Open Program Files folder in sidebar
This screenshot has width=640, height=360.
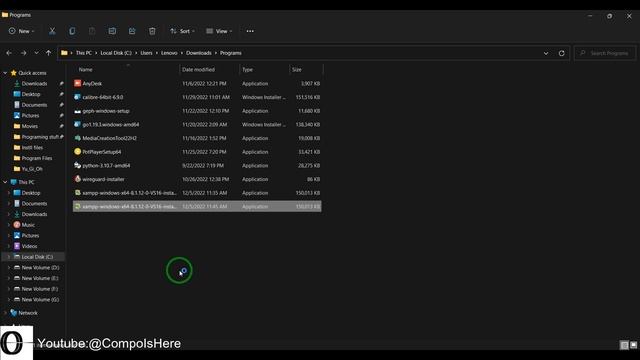click(x=37, y=158)
